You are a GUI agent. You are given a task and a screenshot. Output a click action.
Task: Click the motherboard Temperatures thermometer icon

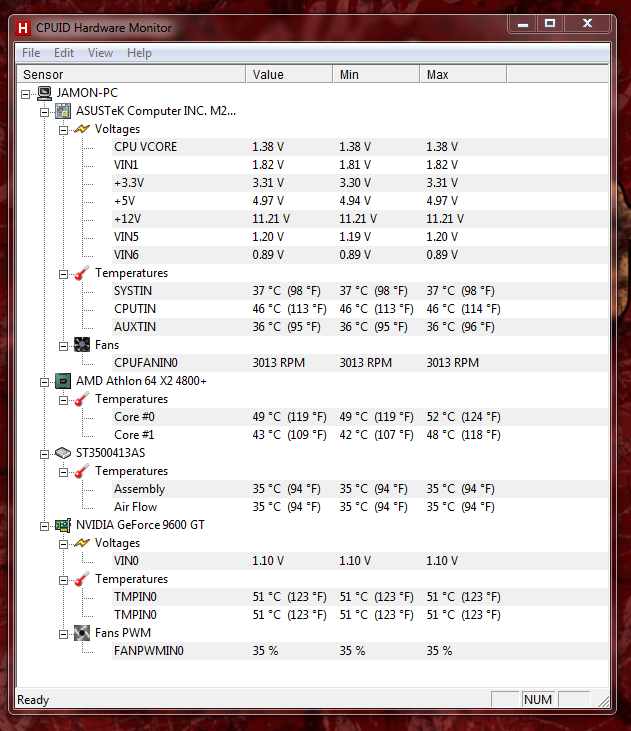pyautogui.click(x=82, y=273)
